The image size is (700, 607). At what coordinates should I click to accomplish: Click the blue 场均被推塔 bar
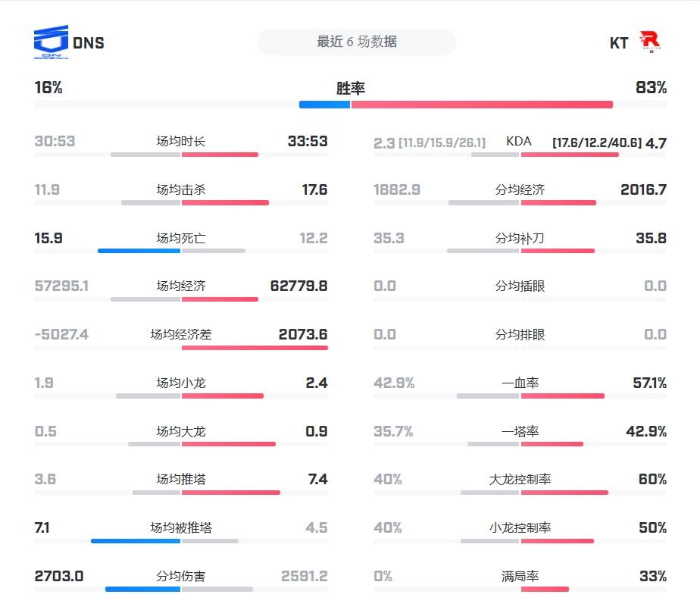point(136,541)
